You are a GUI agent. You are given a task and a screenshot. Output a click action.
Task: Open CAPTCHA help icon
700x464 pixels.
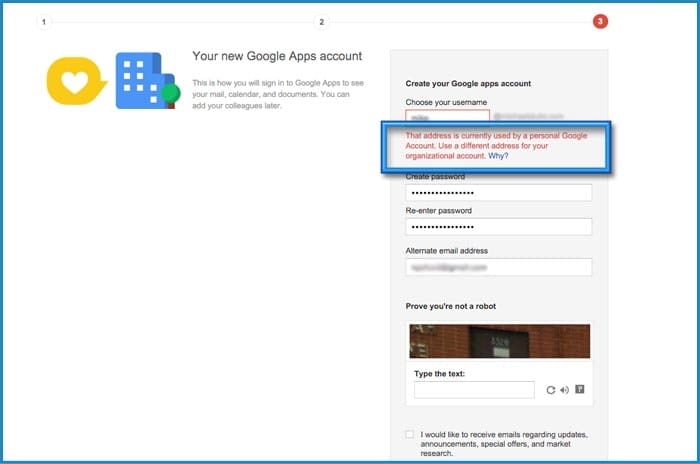[579, 389]
